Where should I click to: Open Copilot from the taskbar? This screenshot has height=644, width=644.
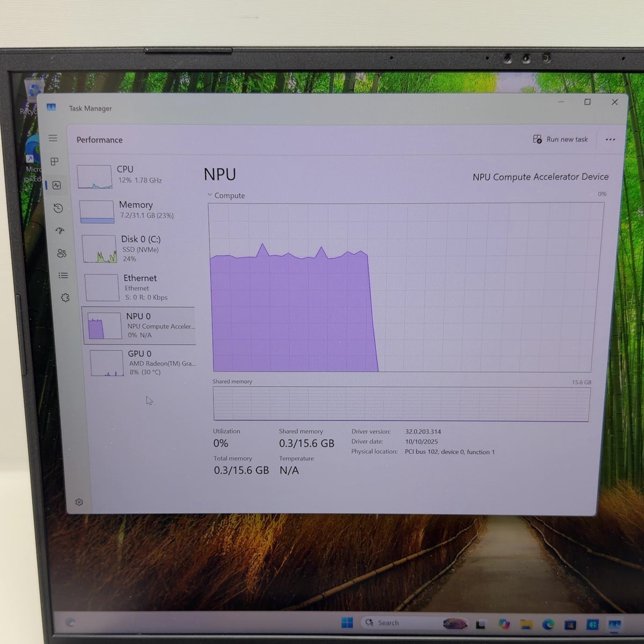pos(503,624)
